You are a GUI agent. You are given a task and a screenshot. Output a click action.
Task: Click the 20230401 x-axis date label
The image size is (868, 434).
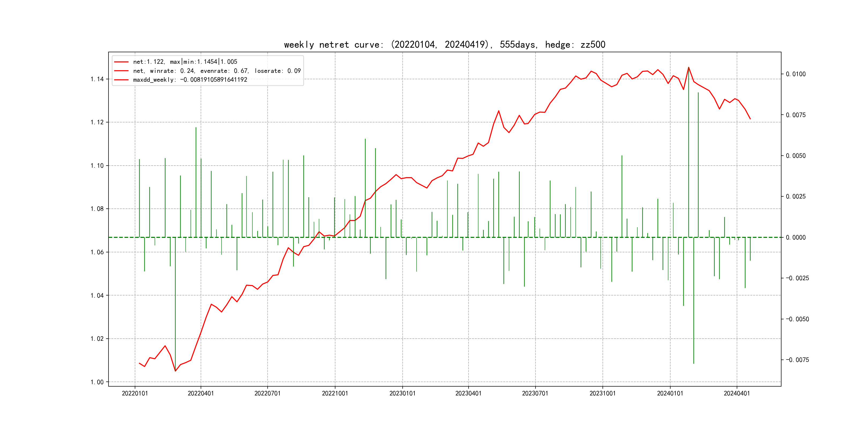coord(468,393)
